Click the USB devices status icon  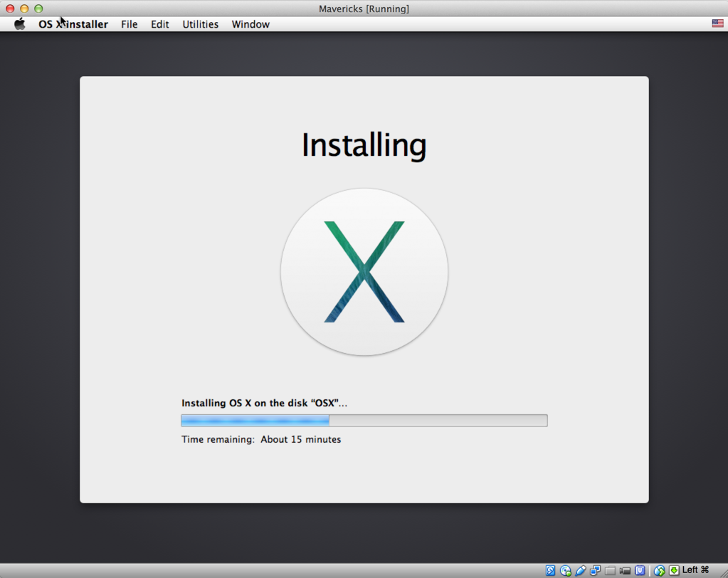point(580,571)
